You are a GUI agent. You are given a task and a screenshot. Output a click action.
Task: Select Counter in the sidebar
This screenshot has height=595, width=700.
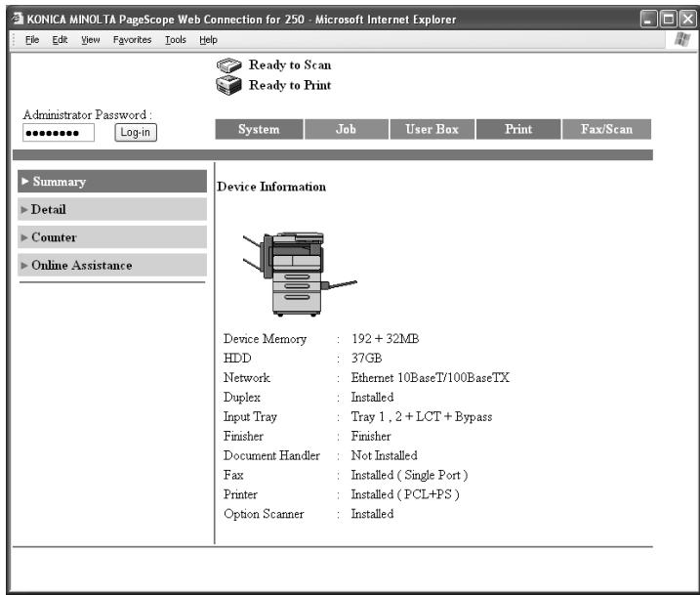(112, 237)
